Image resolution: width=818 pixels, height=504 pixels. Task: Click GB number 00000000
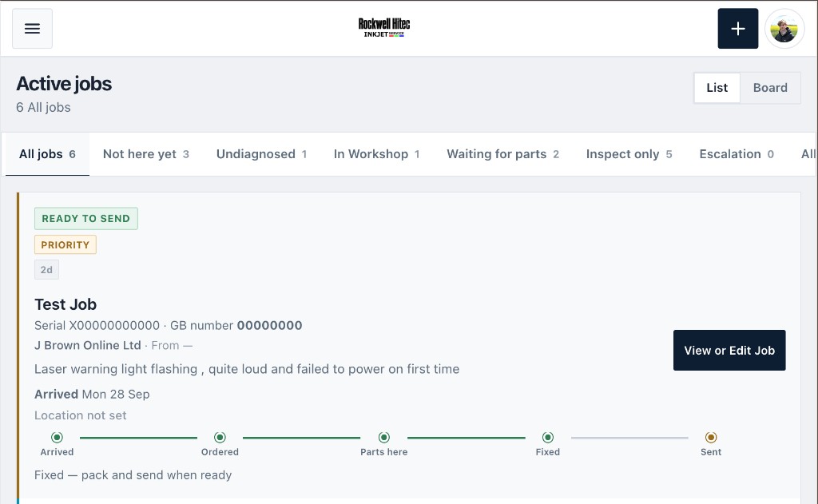pos(236,326)
